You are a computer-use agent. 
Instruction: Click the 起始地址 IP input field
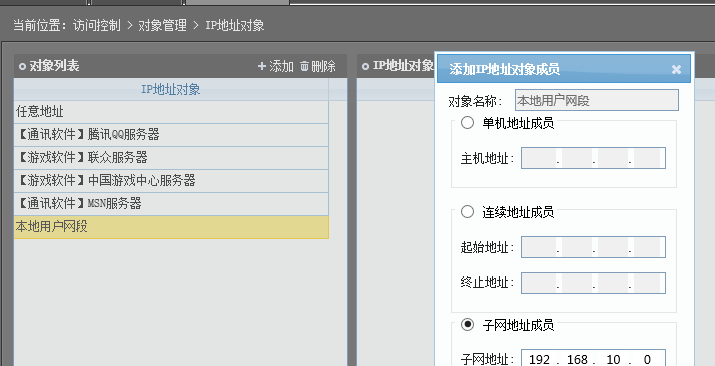pos(593,247)
